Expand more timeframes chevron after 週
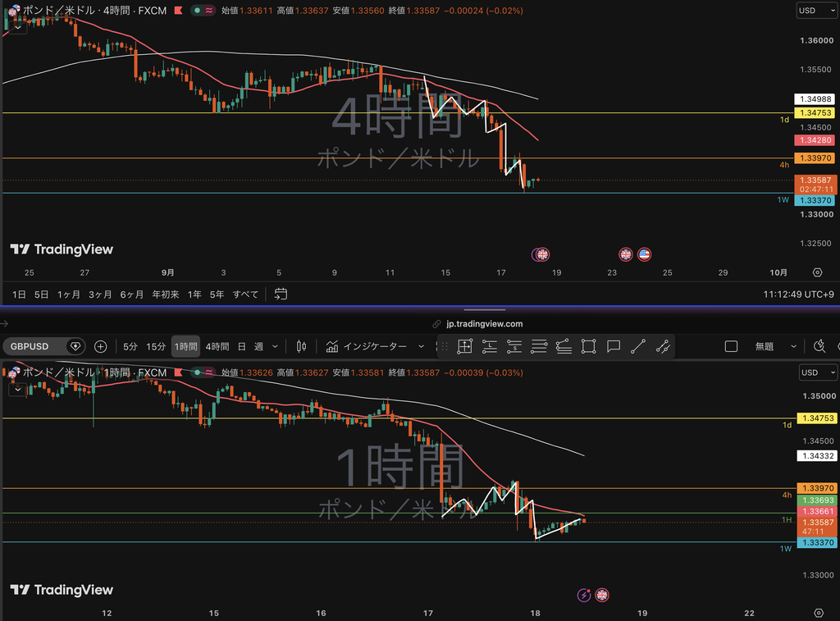Viewport: 840px width, 621px height. (x=275, y=347)
